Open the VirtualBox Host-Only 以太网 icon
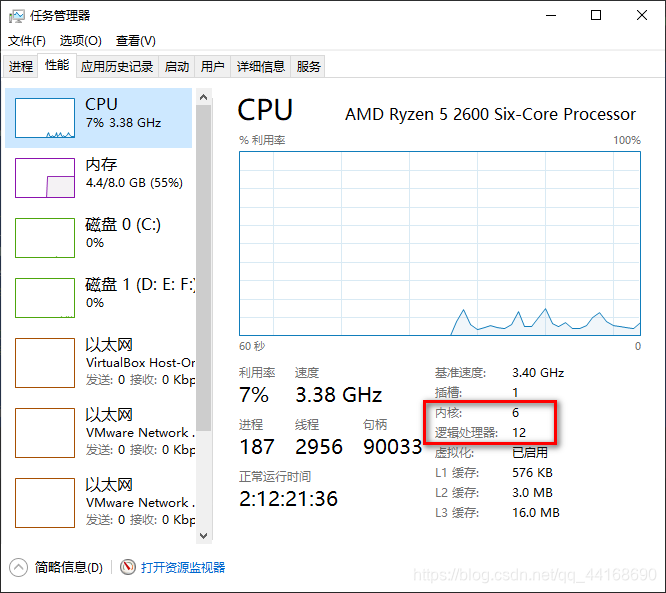The width and height of the screenshot is (666, 593). coord(45,363)
